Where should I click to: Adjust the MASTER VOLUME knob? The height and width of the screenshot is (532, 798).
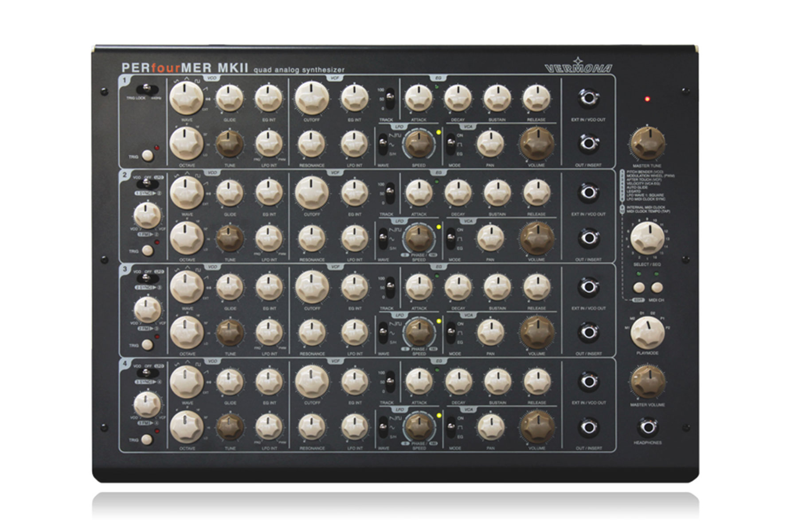[x=648, y=382]
